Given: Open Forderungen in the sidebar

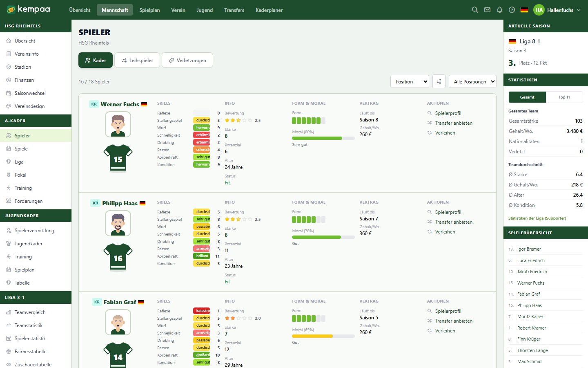Looking at the screenshot, I should [x=36, y=201].
